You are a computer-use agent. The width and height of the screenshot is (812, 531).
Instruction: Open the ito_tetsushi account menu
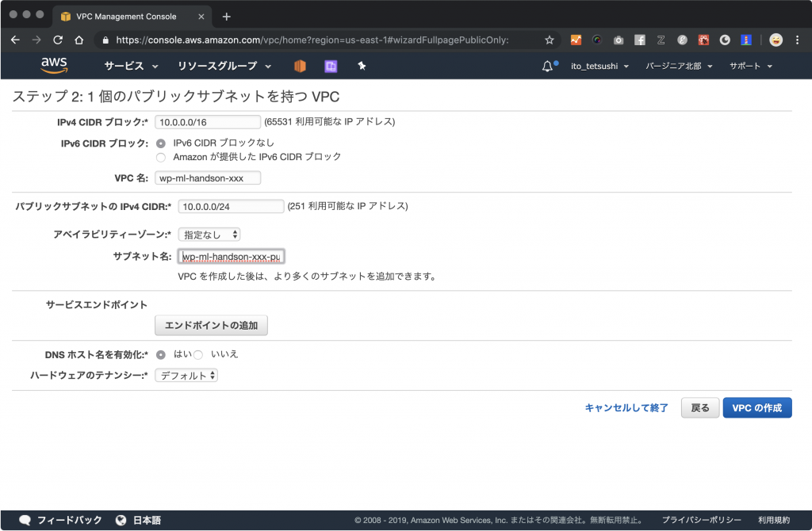599,66
